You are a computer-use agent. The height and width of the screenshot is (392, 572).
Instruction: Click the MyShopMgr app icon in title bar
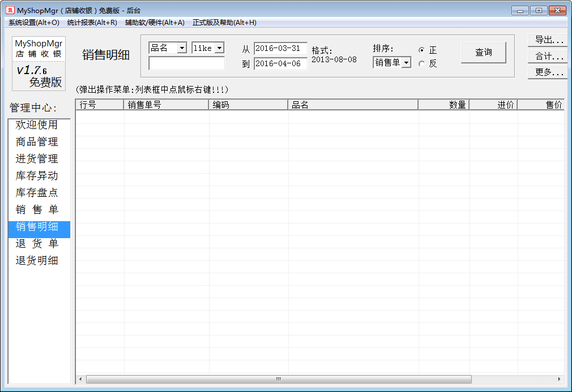pyautogui.click(x=10, y=10)
